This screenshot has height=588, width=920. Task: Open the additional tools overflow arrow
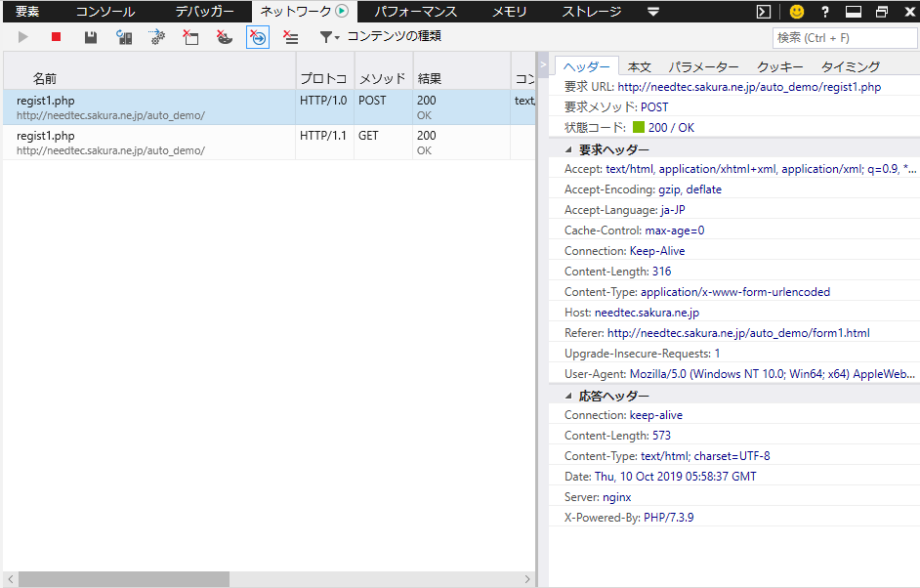coord(653,12)
